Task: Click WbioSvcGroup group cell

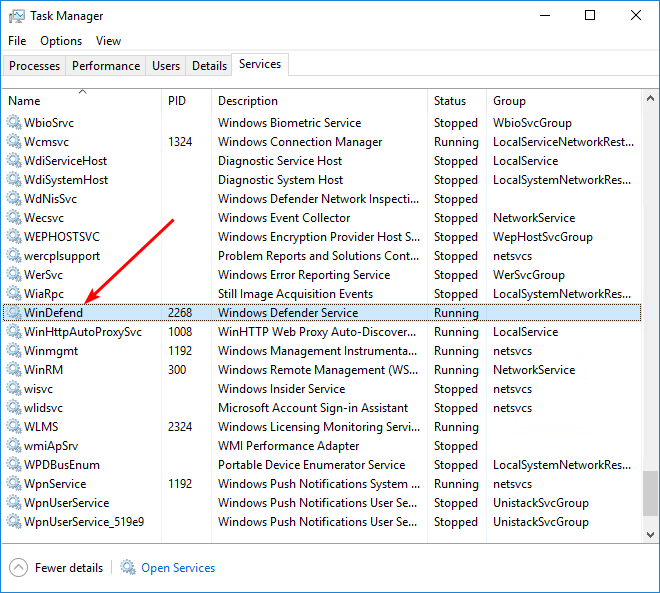Action: pyautogui.click(x=532, y=123)
